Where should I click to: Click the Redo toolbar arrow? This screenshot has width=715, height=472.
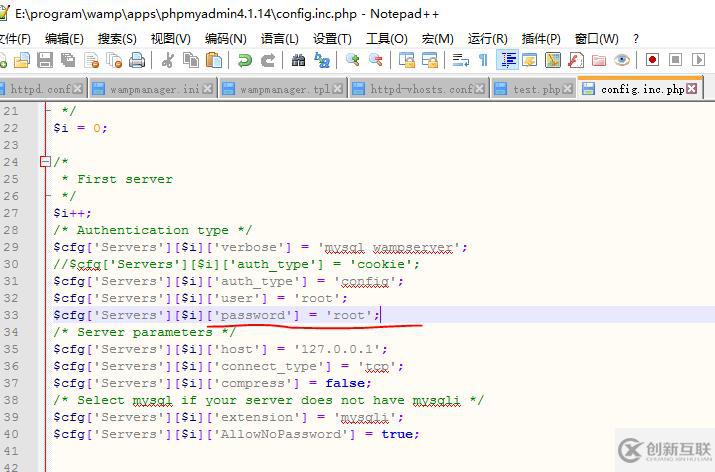tap(268, 60)
